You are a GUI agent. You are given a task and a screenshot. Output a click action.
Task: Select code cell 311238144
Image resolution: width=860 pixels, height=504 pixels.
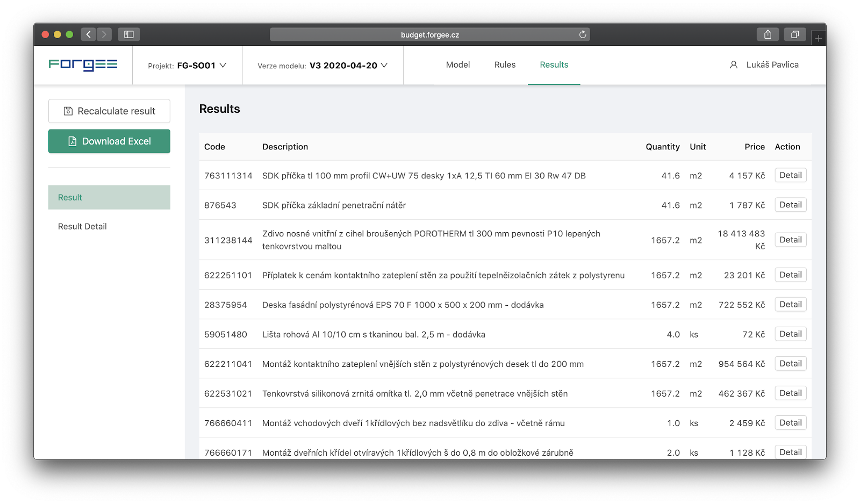coord(228,240)
